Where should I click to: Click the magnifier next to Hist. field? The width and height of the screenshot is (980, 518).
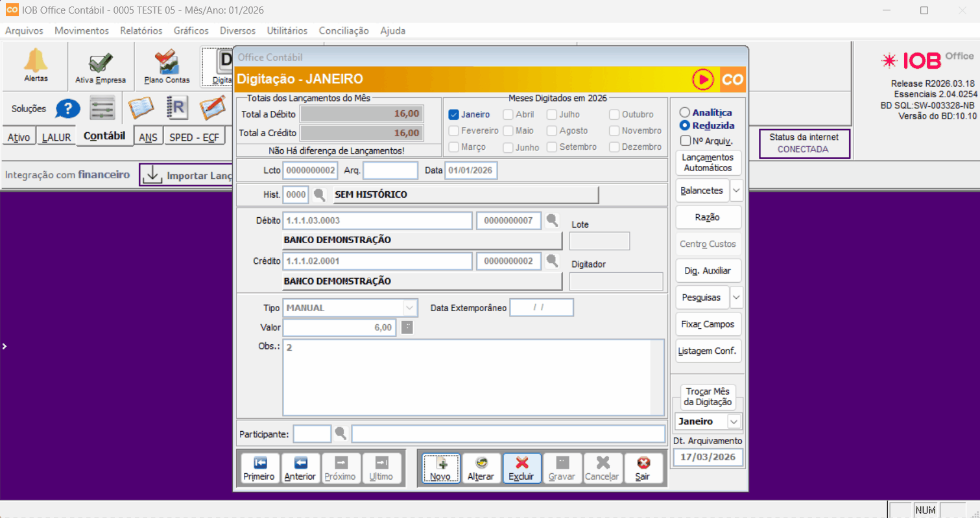pos(320,194)
